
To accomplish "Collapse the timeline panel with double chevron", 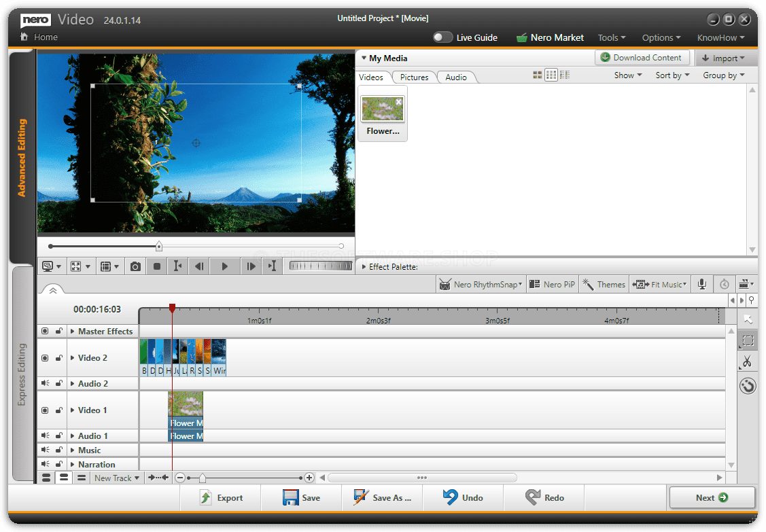I will [x=53, y=290].
